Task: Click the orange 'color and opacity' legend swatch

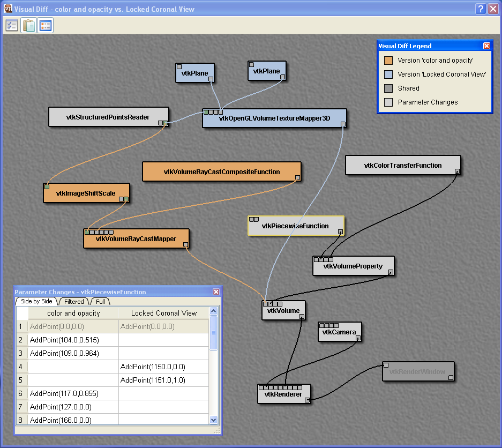Action: click(x=388, y=61)
